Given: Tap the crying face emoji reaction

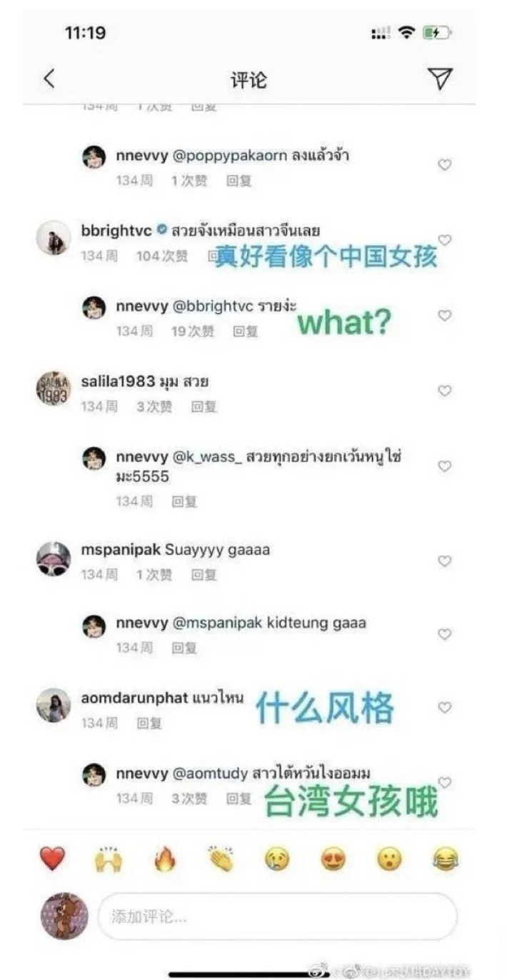Looking at the screenshot, I should (277, 859).
